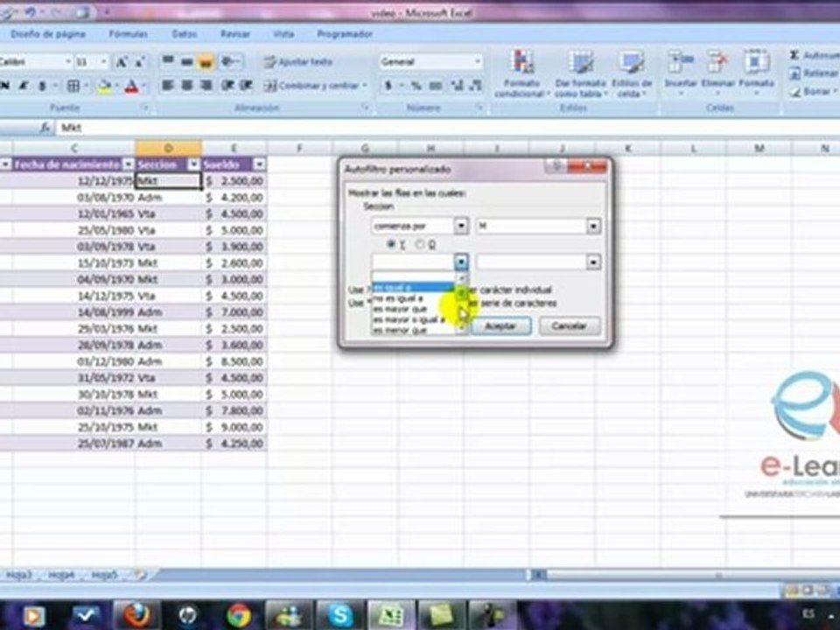Select the O (or) radio button
This screenshot has width=840, height=630.
419,244
